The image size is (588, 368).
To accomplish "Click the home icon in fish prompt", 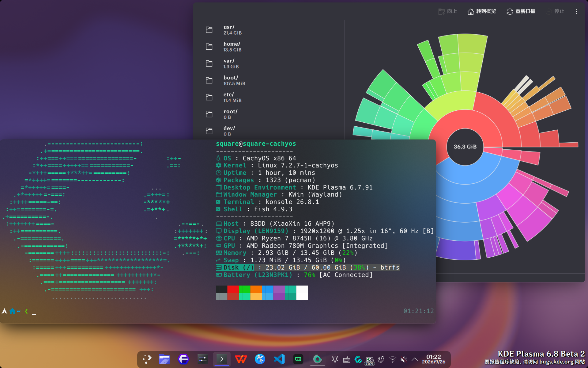I will pos(12,311).
